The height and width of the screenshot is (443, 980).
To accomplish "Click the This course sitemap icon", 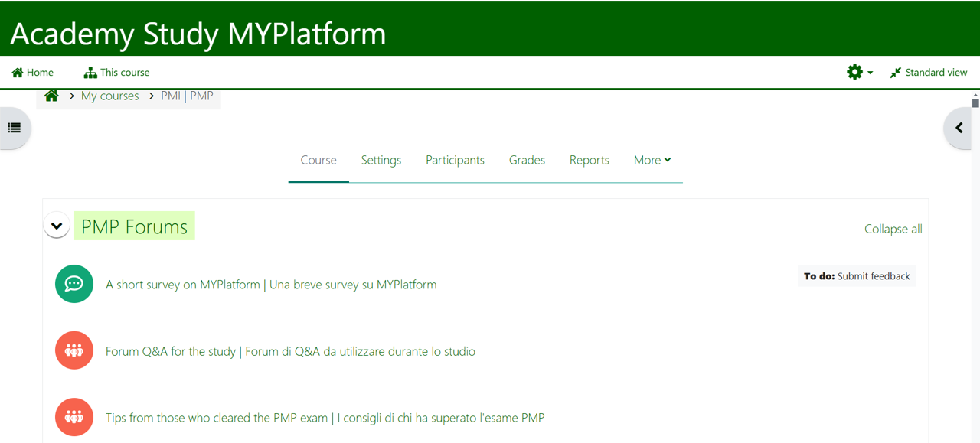I will 90,73.
